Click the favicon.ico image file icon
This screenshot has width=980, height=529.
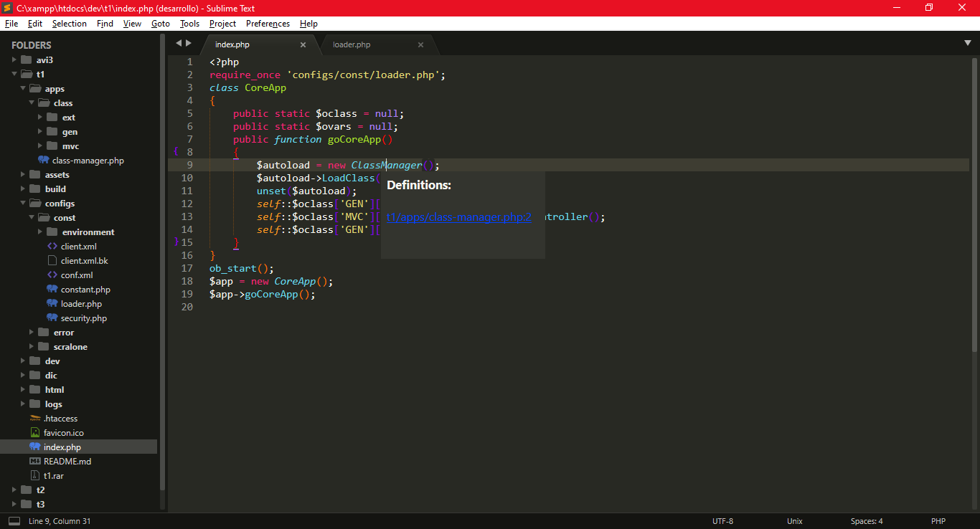pyautogui.click(x=35, y=432)
